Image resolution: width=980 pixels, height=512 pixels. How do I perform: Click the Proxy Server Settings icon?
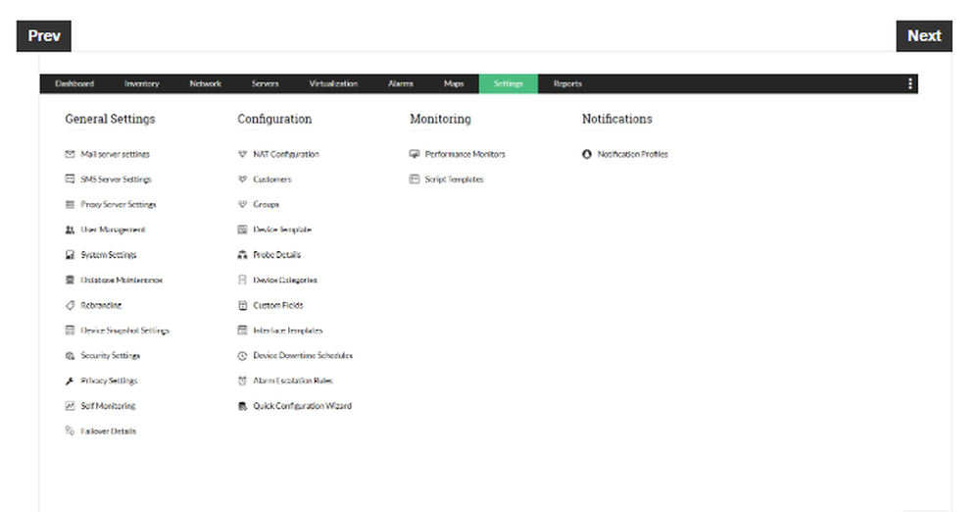[x=70, y=204]
